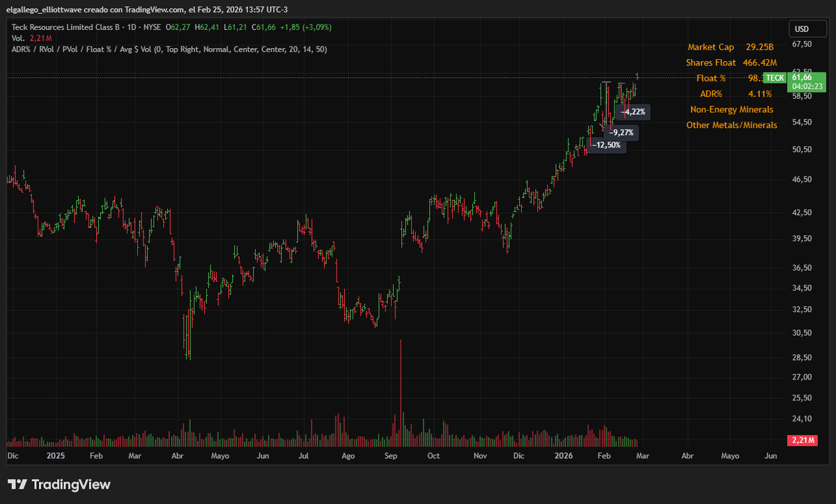Click the 54,50 price axis label
The image size is (836, 504).
coord(803,122)
